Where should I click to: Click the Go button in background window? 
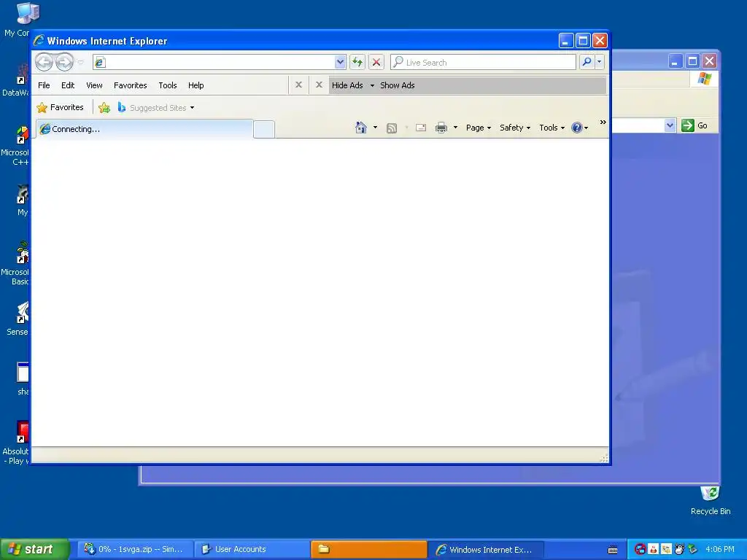[694, 125]
